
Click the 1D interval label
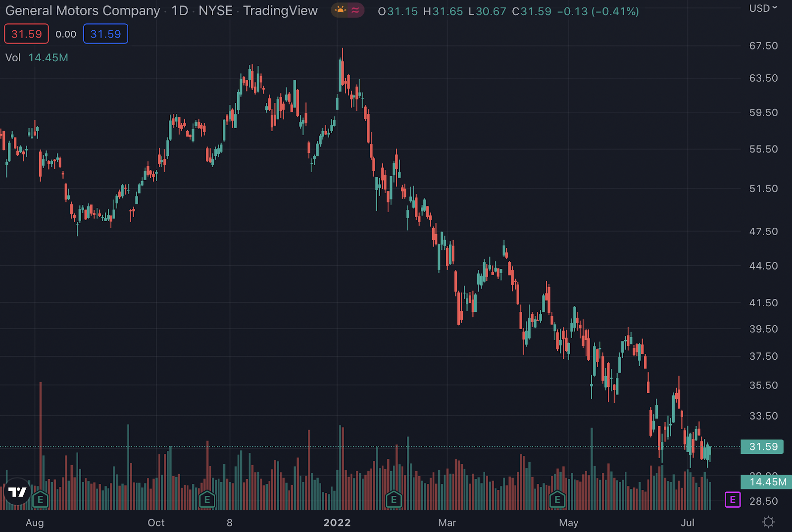point(180,11)
